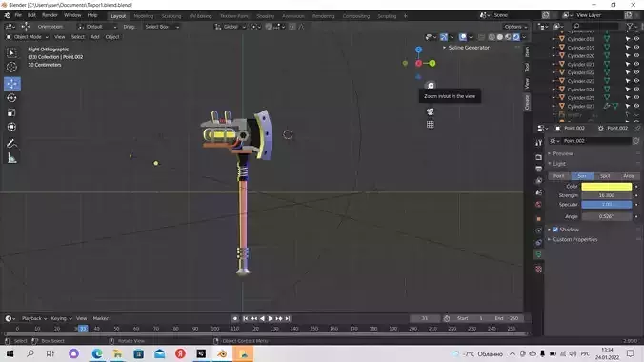Click the auto keying record button
Viewport: 644px width, 362px height.
[235, 318]
